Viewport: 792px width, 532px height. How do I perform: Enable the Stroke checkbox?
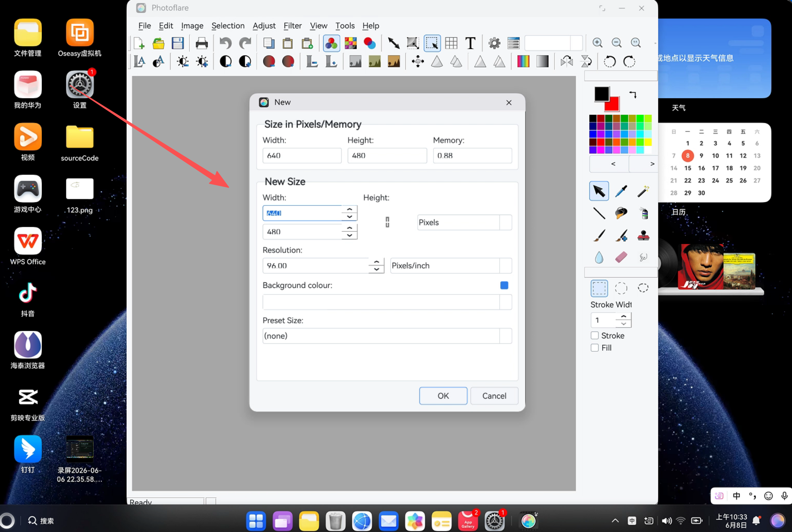(x=595, y=336)
